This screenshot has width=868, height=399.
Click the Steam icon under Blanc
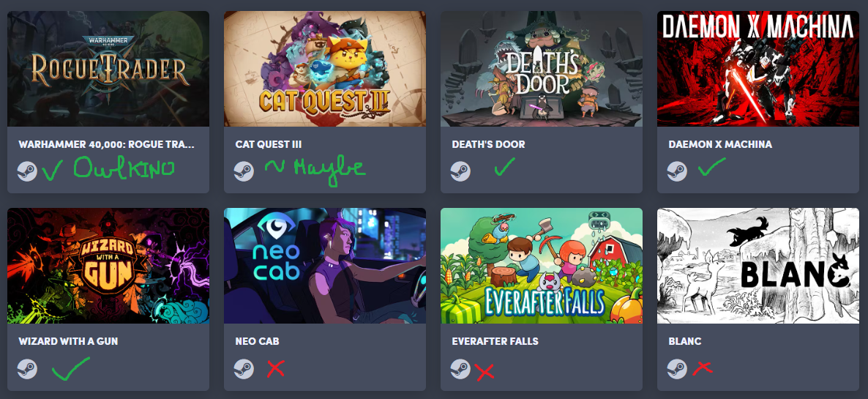point(676,368)
